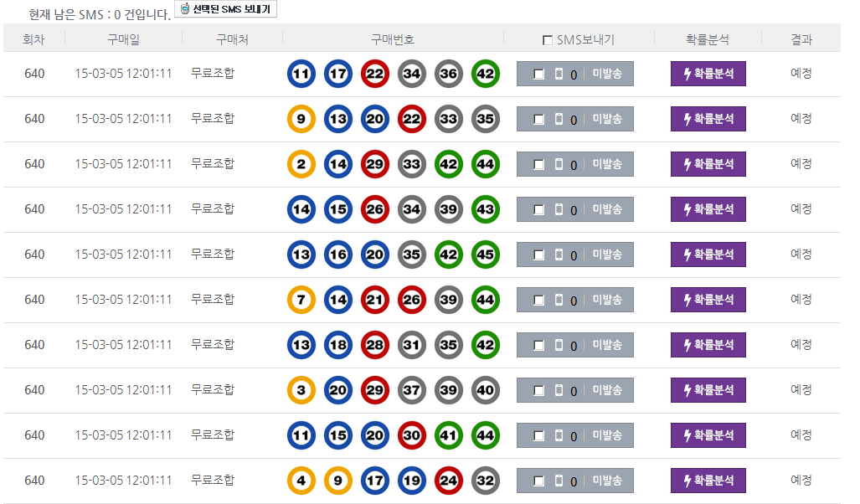The height and width of the screenshot is (504, 860).
Task: Select the red number 30 ball
Action: coord(412,435)
